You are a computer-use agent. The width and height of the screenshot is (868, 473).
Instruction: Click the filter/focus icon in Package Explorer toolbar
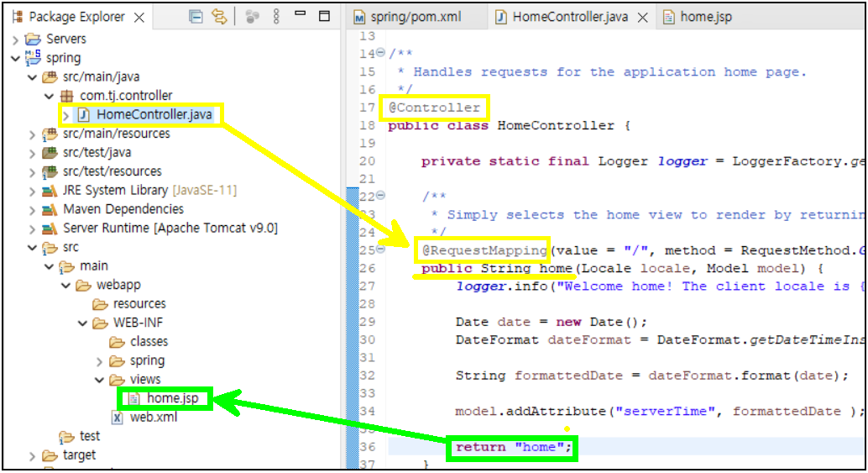point(252,17)
